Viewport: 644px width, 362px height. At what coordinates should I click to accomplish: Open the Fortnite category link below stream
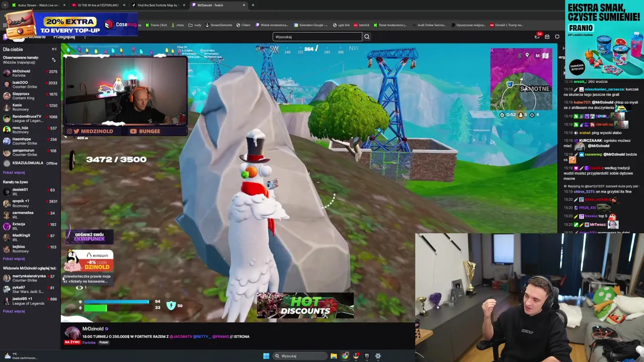89,342
